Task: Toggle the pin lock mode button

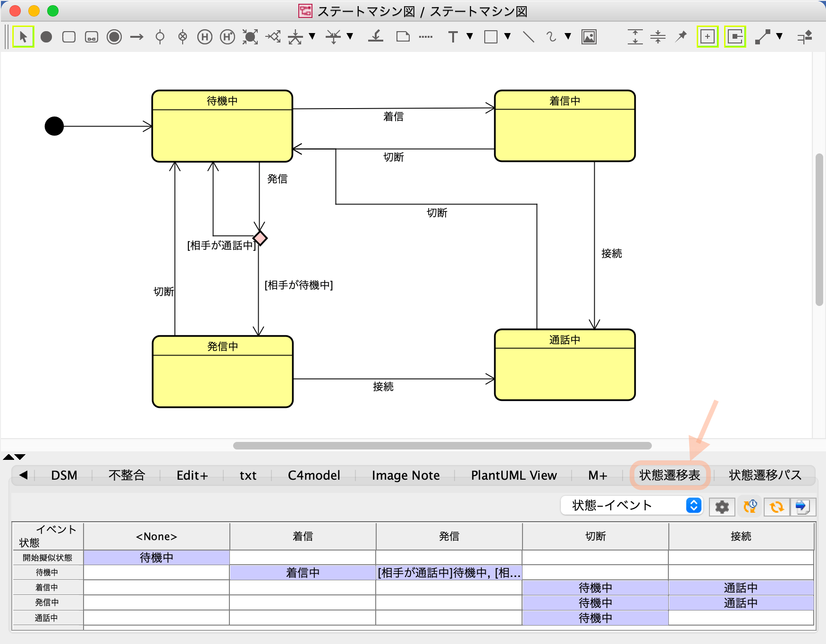Action: (x=681, y=36)
